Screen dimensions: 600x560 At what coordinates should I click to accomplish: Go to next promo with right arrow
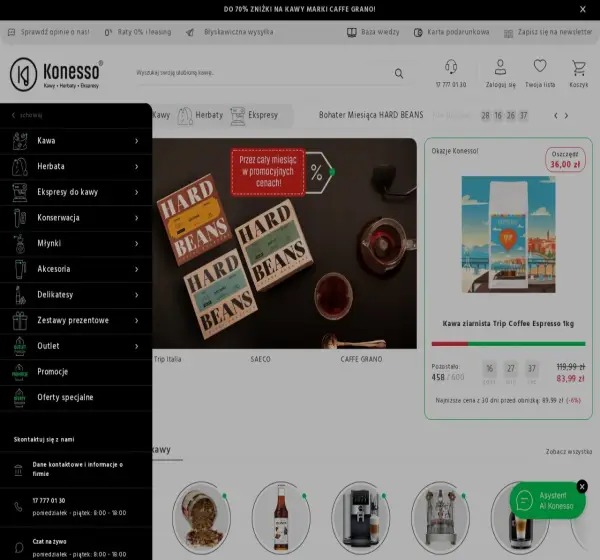coord(566,116)
